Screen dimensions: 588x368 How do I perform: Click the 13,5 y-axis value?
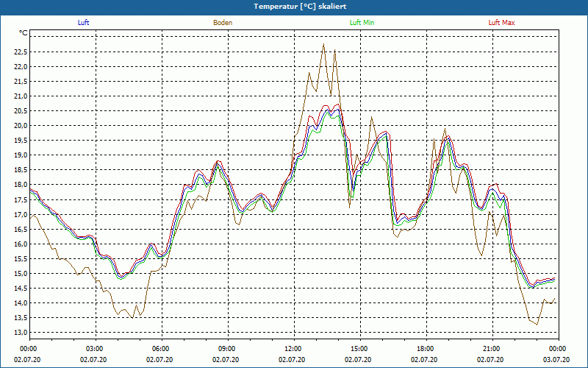click(x=21, y=318)
